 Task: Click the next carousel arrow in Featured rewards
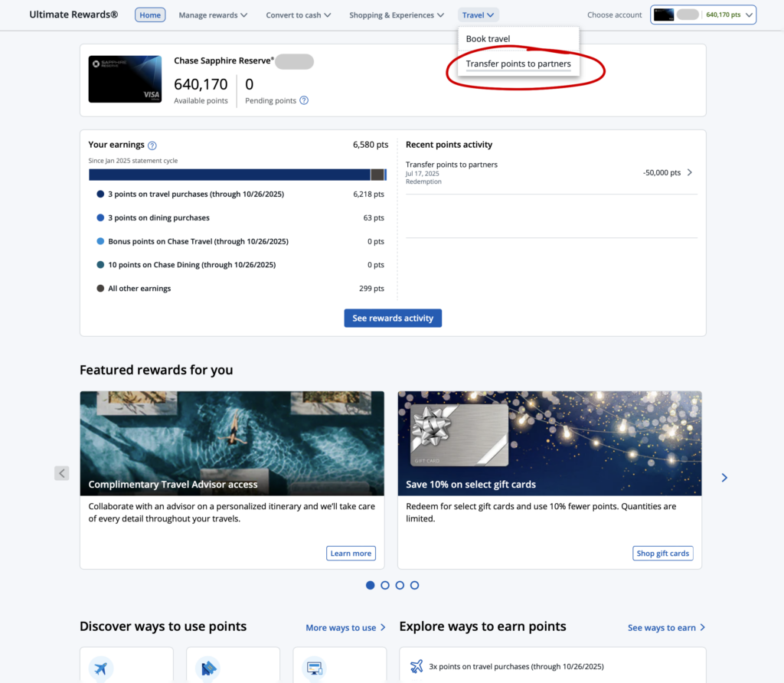[724, 478]
